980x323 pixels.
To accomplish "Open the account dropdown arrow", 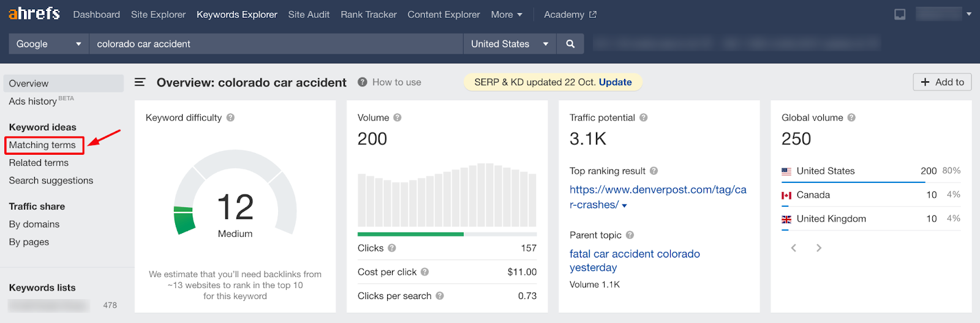I will click(x=969, y=14).
